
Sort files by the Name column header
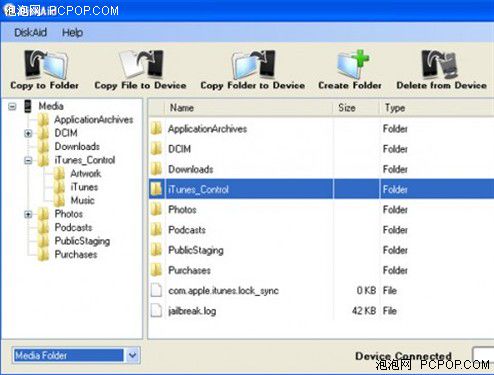(x=249, y=108)
